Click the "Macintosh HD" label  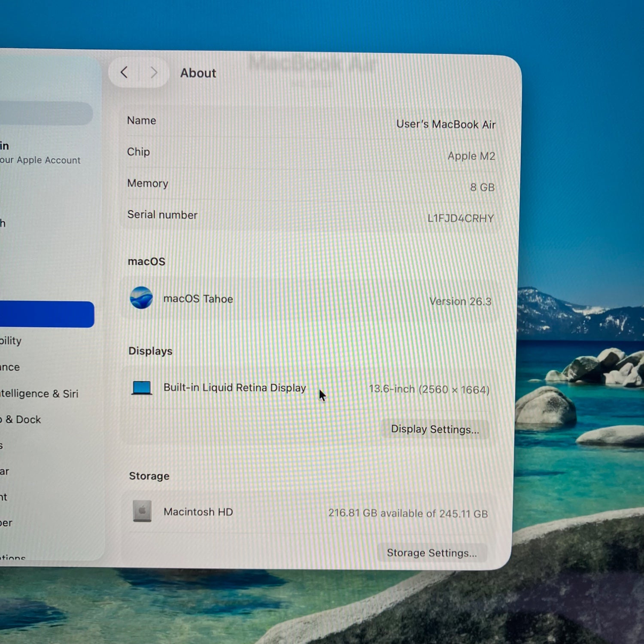(x=198, y=512)
